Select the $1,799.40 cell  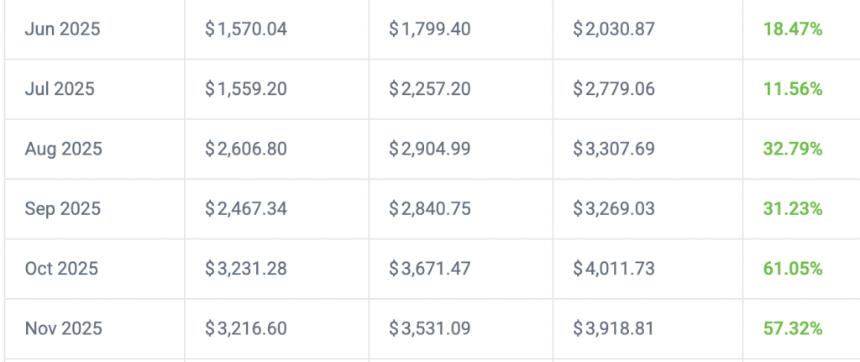pyautogui.click(x=429, y=29)
